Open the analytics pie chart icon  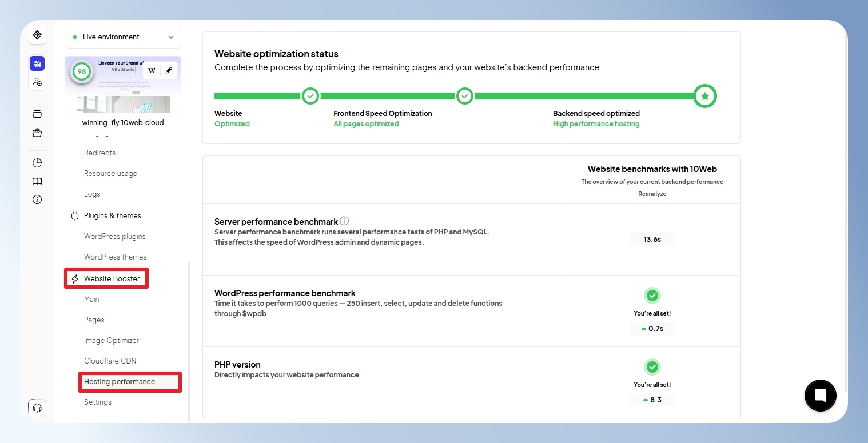coord(37,163)
